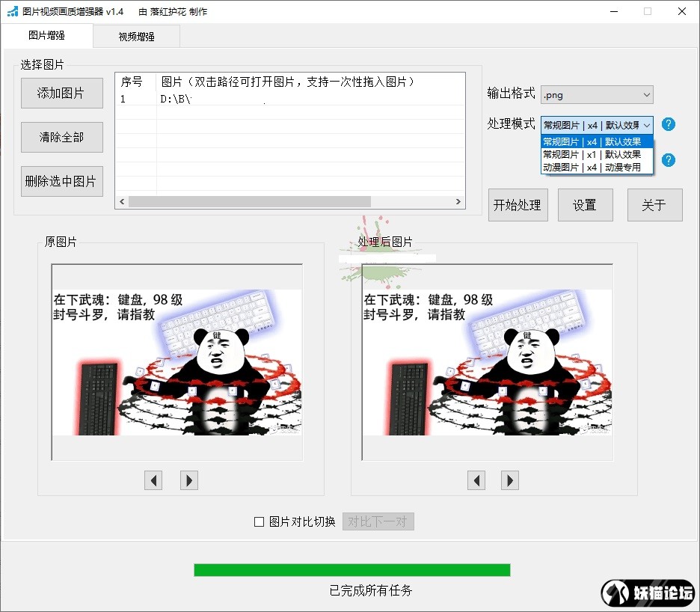
Task: Switch to the 视频增强 tab
Action: 137,37
